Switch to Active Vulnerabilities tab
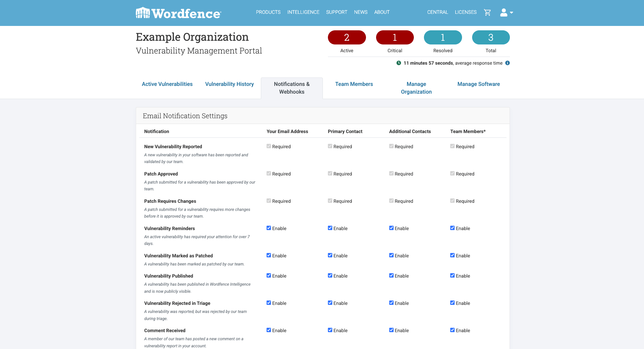Image resolution: width=644 pixels, height=349 pixels. point(167,84)
